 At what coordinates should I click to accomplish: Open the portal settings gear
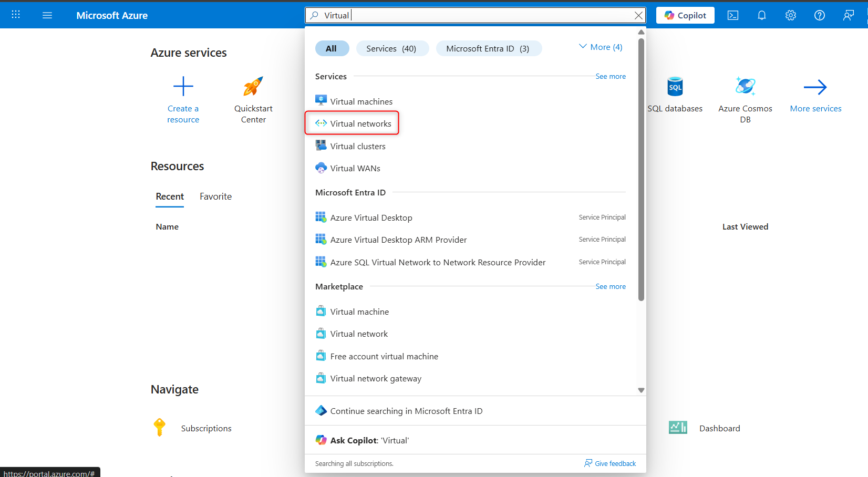coord(791,15)
